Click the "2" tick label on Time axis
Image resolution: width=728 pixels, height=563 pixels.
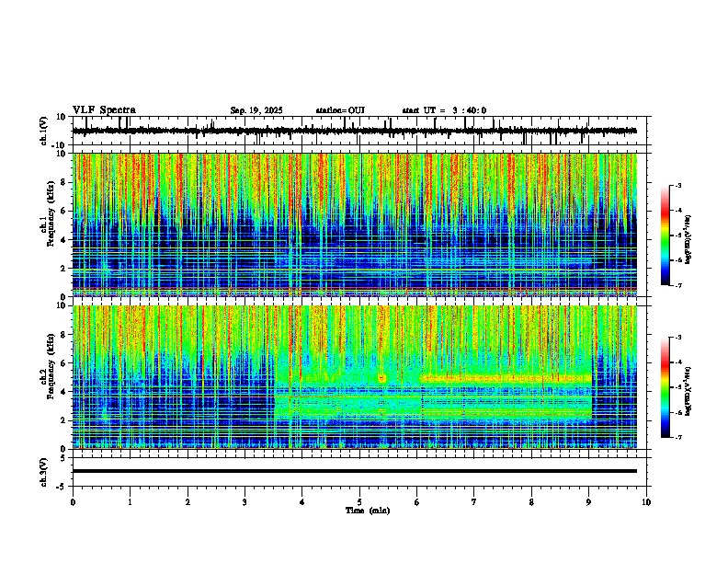188,502
